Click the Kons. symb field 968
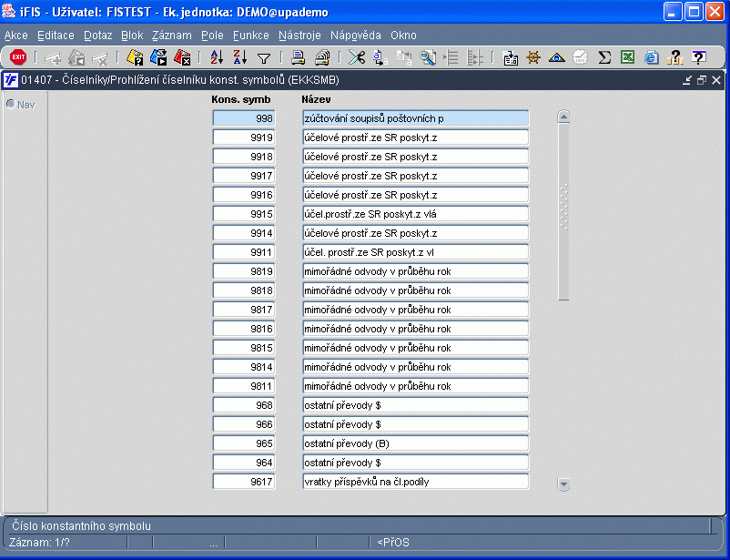Screen dimensions: 730x560 click(x=244, y=405)
